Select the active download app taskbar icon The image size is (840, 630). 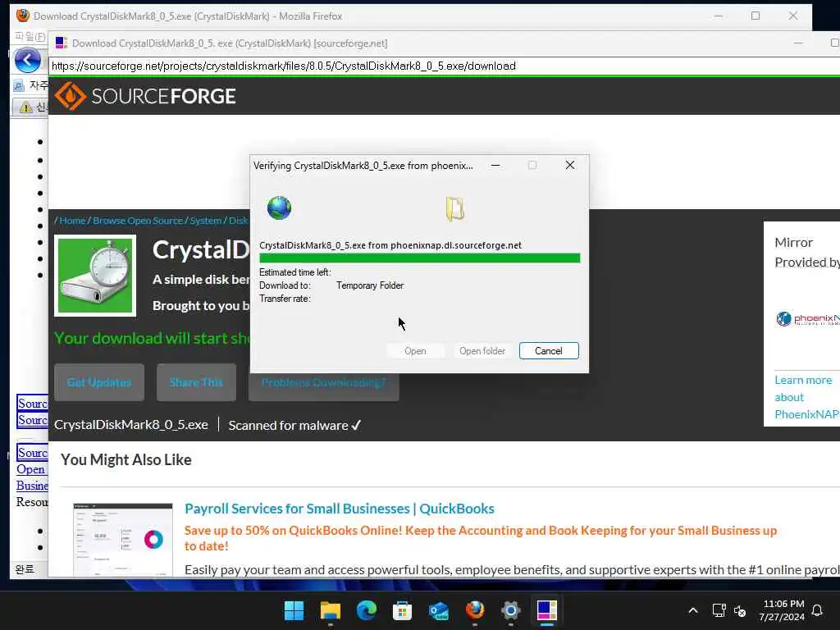point(547,610)
